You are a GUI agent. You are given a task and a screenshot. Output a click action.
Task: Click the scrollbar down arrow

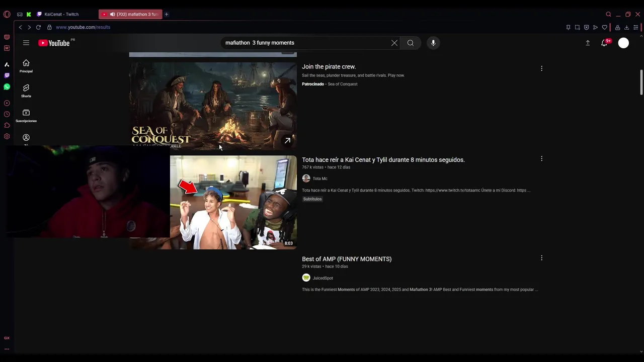pos(641,352)
